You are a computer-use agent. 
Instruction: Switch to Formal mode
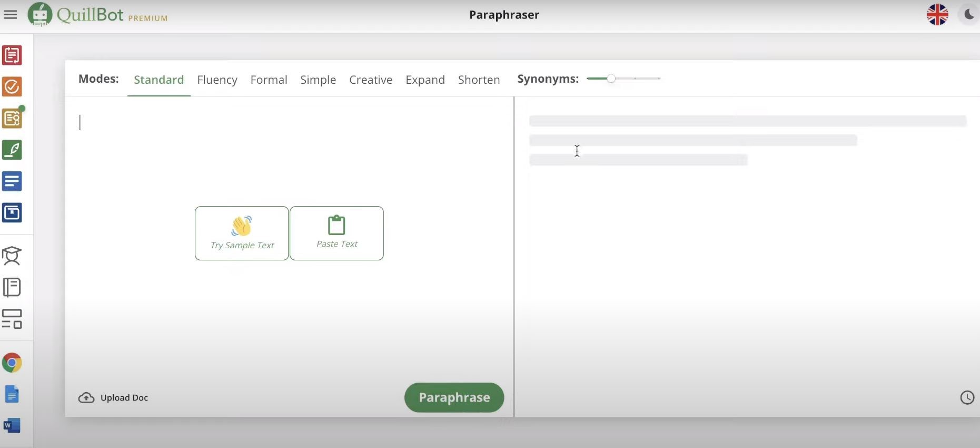(x=269, y=80)
